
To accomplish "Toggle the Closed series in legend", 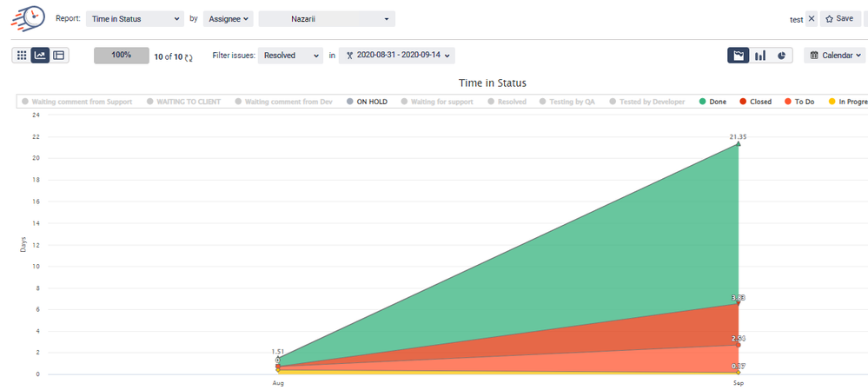I will [x=756, y=102].
